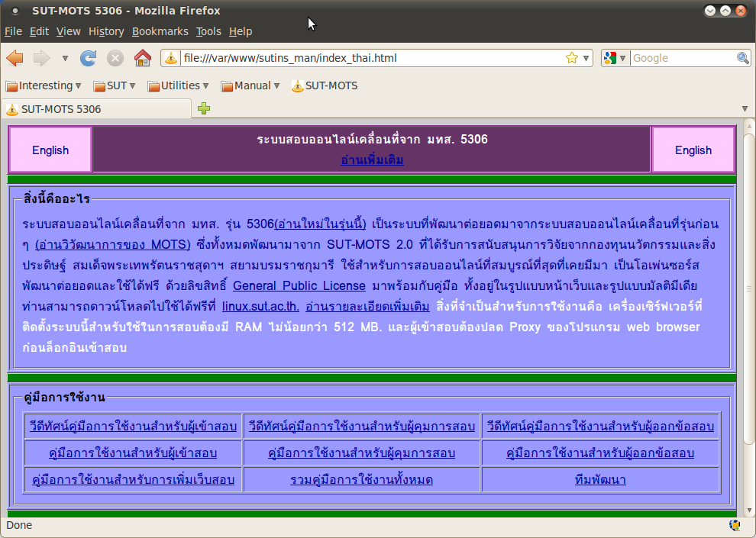Screen dimensions: 756x538
Task: Expand the Interesting bookmarks folder
Action: pos(43,85)
